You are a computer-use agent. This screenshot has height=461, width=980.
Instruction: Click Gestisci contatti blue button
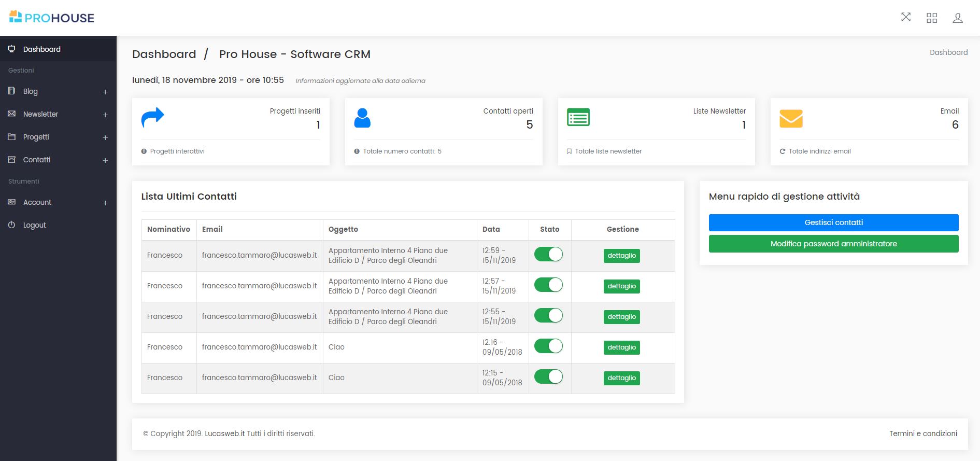coord(833,222)
